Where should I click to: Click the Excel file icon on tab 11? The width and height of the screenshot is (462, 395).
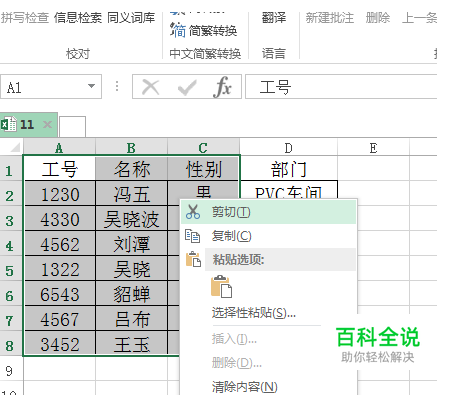tap(8, 125)
